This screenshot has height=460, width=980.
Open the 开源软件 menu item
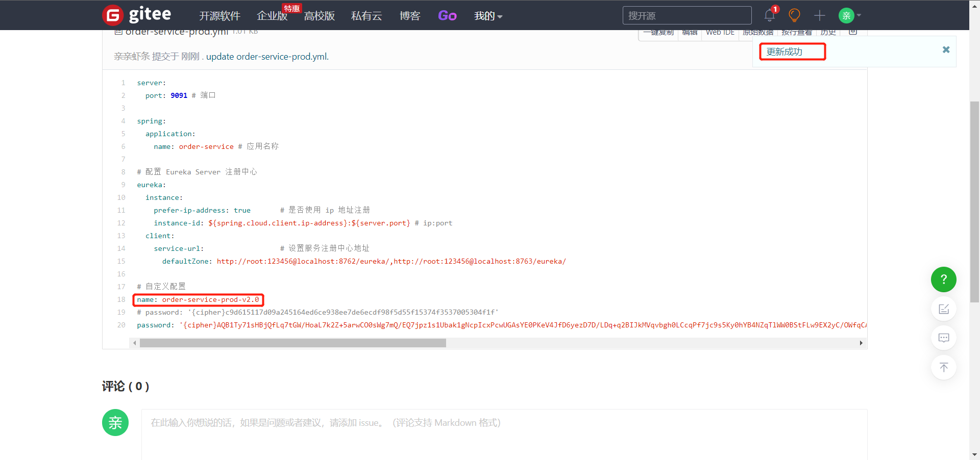pyautogui.click(x=219, y=16)
